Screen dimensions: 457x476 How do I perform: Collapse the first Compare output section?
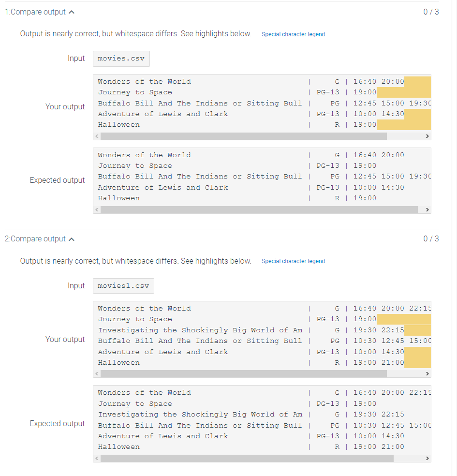click(x=72, y=12)
